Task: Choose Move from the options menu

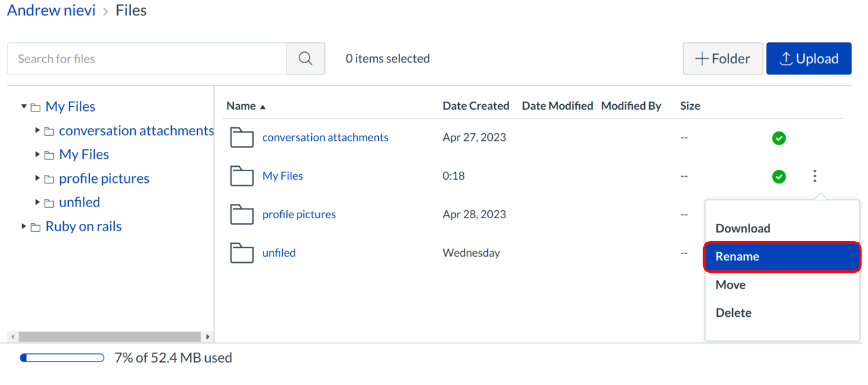Action: coord(730,285)
